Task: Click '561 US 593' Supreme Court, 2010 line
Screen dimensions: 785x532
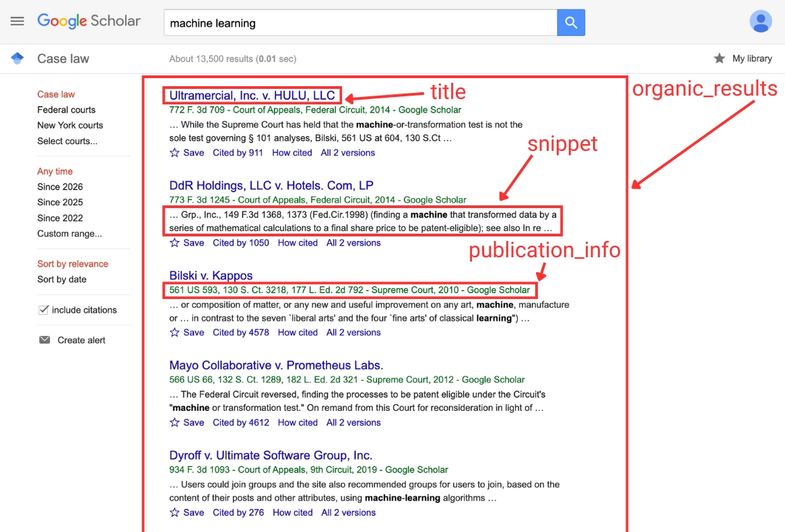Action: (x=349, y=290)
